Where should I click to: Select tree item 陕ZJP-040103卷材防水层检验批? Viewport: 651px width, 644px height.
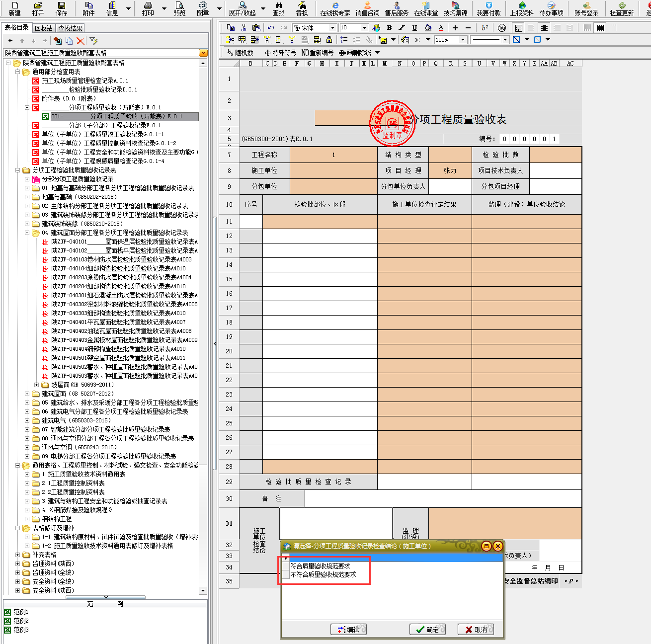tap(121, 259)
